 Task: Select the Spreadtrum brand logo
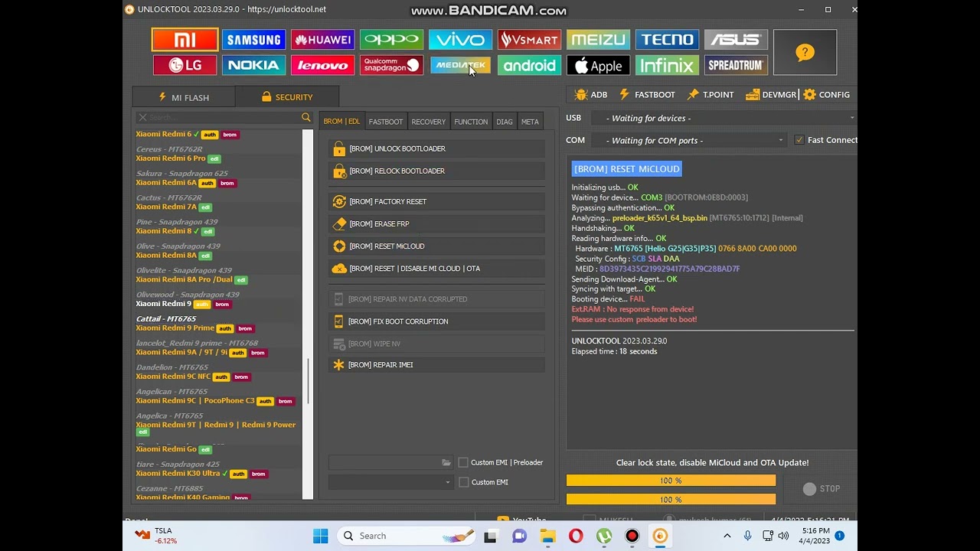[x=736, y=65]
